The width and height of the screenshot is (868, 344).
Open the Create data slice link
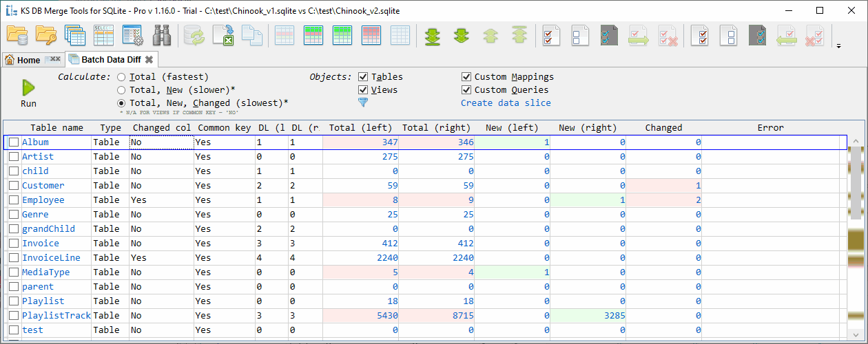click(x=506, y=103)
